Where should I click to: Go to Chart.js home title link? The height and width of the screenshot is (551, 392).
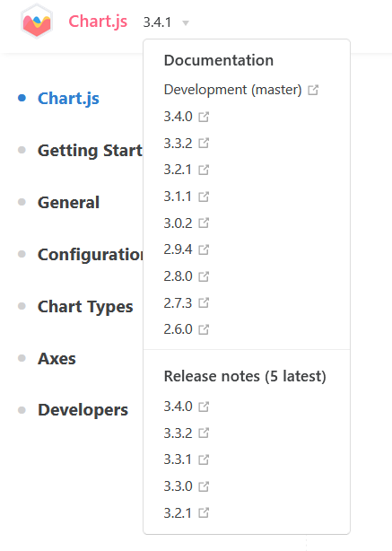pos(98,22)
